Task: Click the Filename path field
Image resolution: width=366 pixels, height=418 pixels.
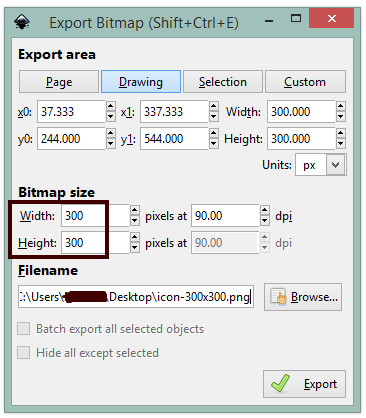Action: 136,296
